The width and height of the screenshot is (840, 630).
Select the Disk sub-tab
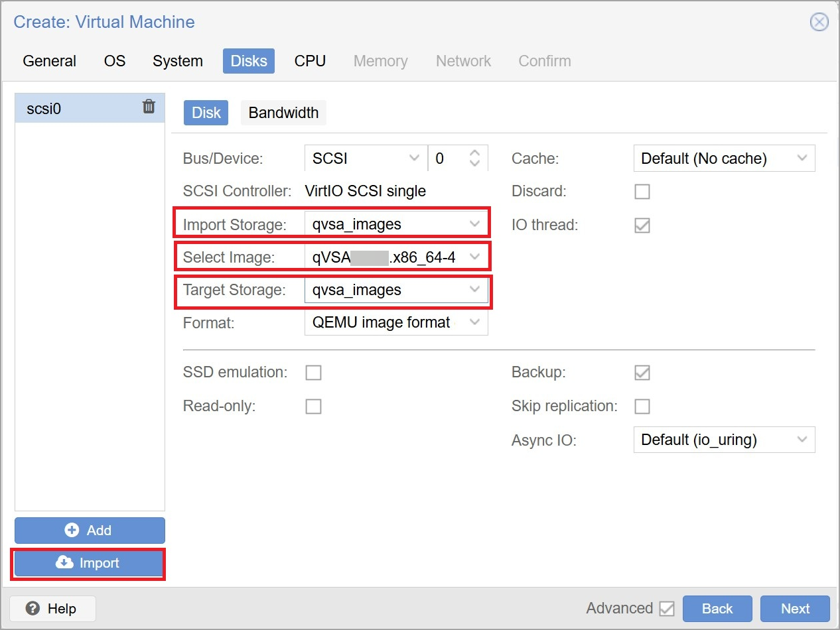coord(206,113)
